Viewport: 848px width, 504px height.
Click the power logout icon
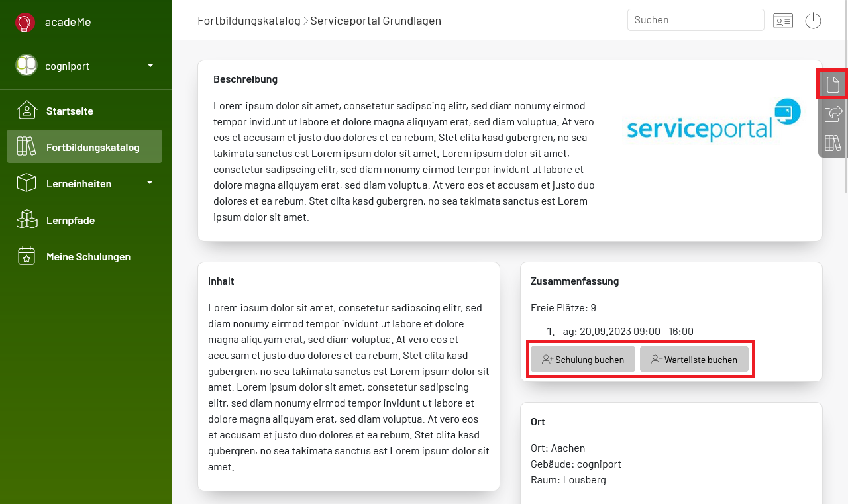[x=813, y=21]
